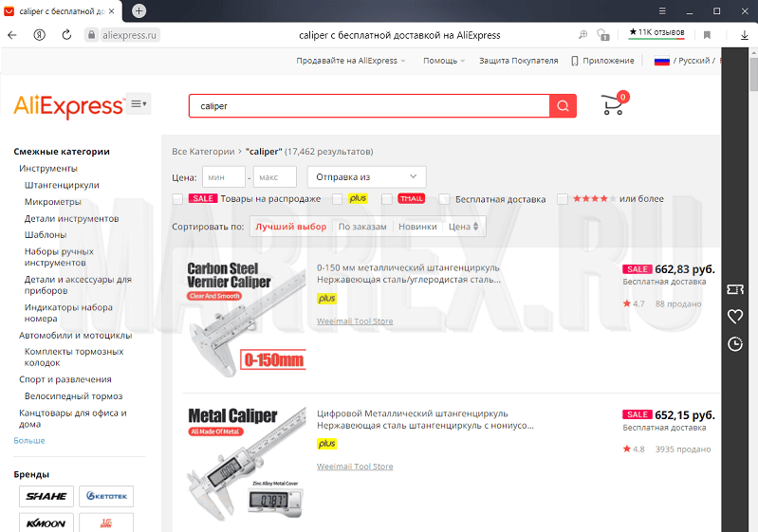Screen dimensions: 758x532
Task: Sort results По заказам
Action: pyautogui.click(x=362, y=227)
